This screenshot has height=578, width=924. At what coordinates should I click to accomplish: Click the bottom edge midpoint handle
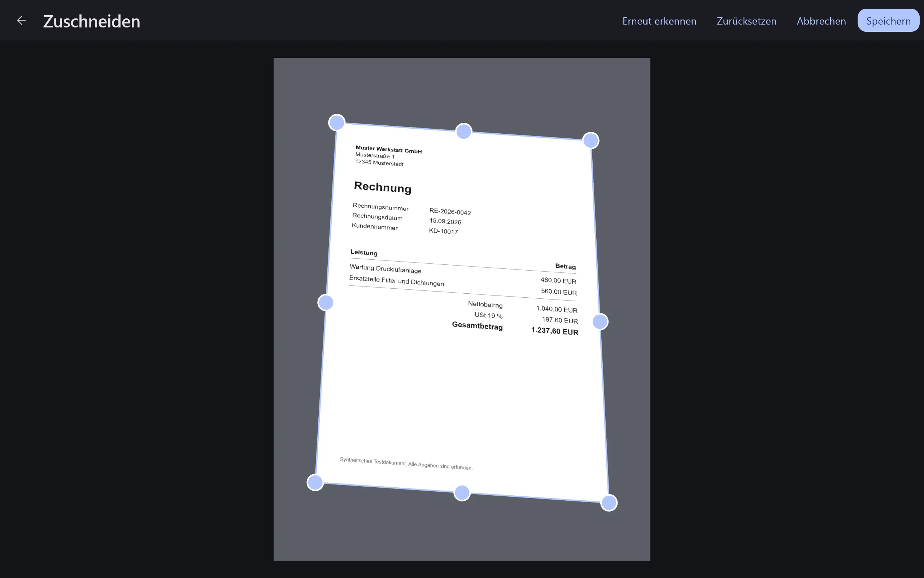462,493
